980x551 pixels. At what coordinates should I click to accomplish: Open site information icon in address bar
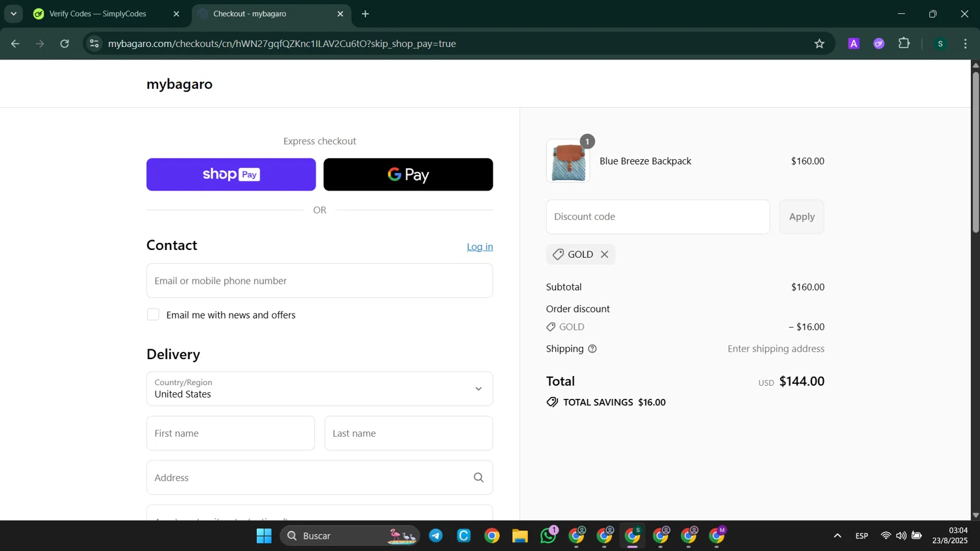point(94,44)
